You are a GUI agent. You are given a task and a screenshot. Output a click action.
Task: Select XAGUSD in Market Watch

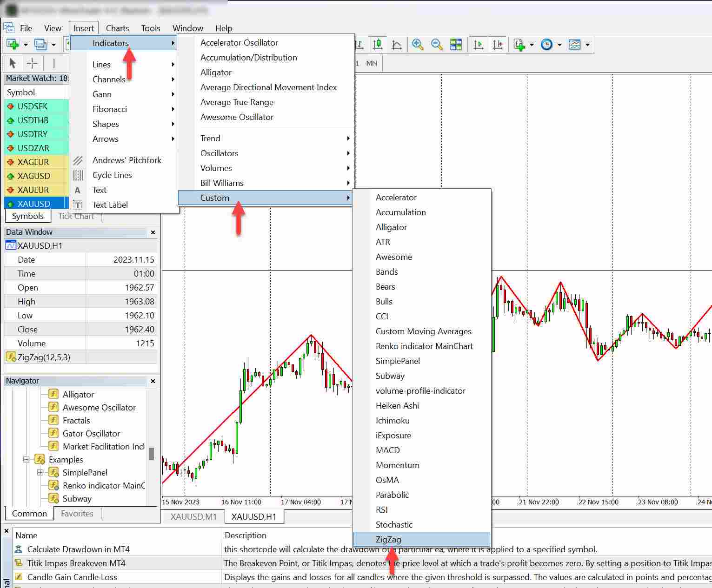(37, 176)
